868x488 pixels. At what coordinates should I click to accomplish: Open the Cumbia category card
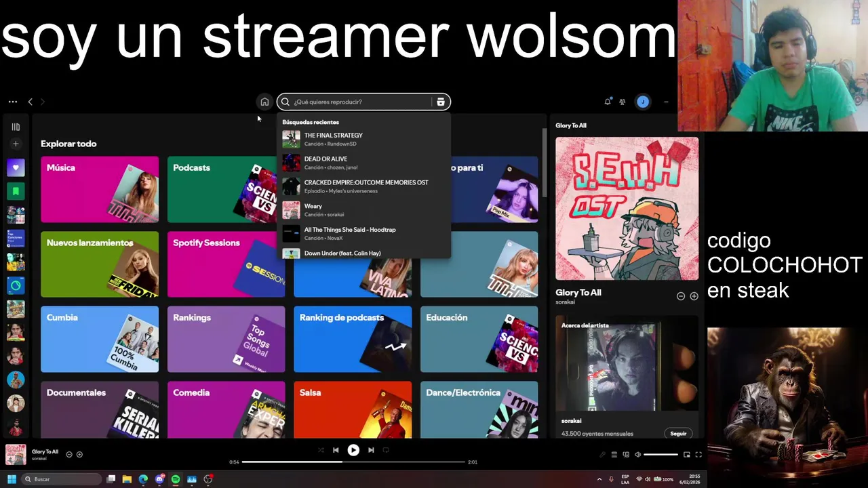(100, 339)
